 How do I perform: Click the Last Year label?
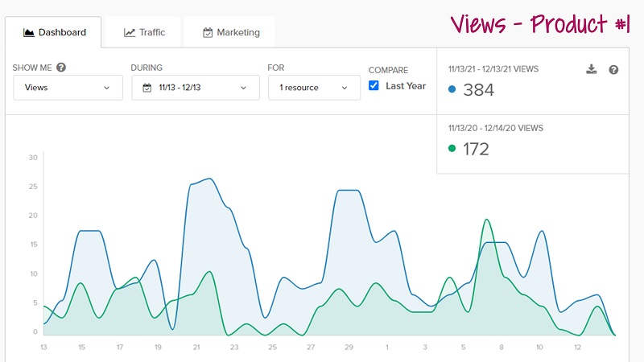(x=406, y=86)
